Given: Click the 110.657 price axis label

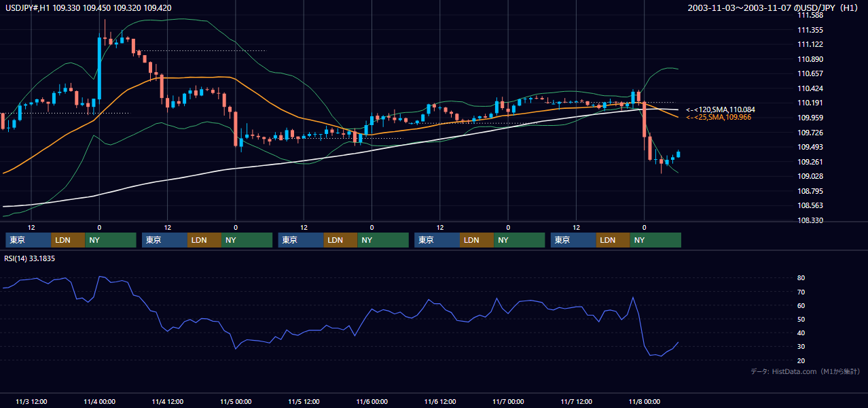Looking at the screenshot, I should [810, 73].
